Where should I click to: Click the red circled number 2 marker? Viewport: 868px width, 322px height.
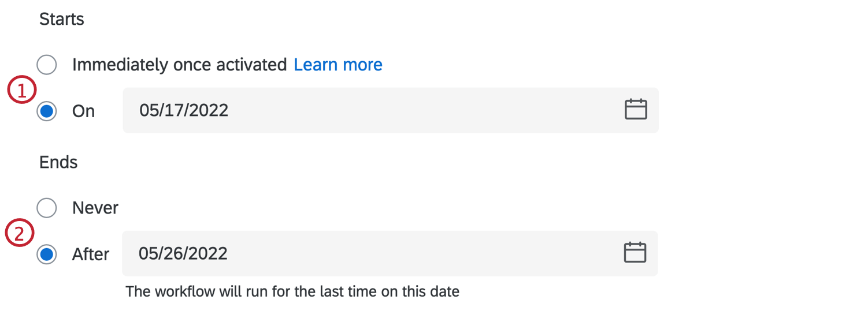(20, 234)
